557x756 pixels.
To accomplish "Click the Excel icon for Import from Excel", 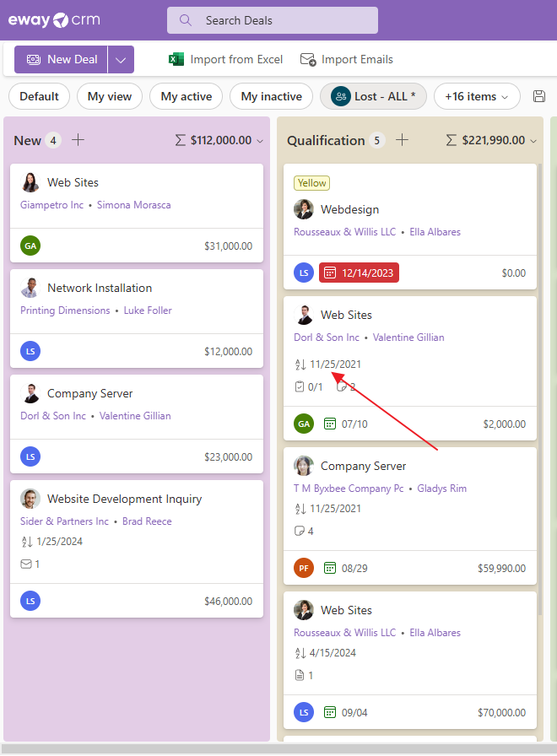I will coord(176,59).
